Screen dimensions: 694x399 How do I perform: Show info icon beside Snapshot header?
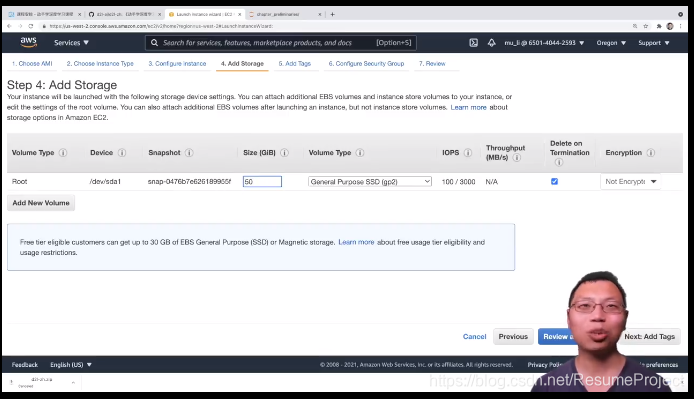189,153
